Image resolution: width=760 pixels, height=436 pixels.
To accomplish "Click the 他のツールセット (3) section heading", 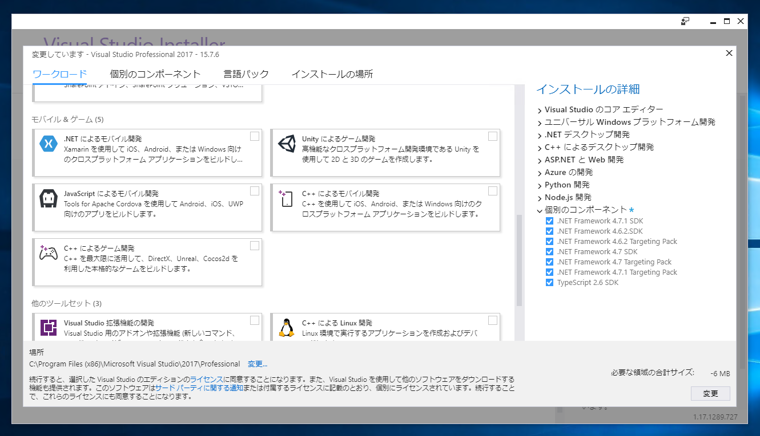I will 66,303.
